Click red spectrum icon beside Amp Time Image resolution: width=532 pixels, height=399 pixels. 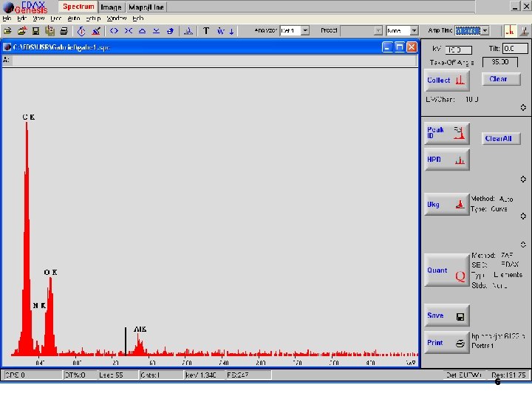click(510, 30)
